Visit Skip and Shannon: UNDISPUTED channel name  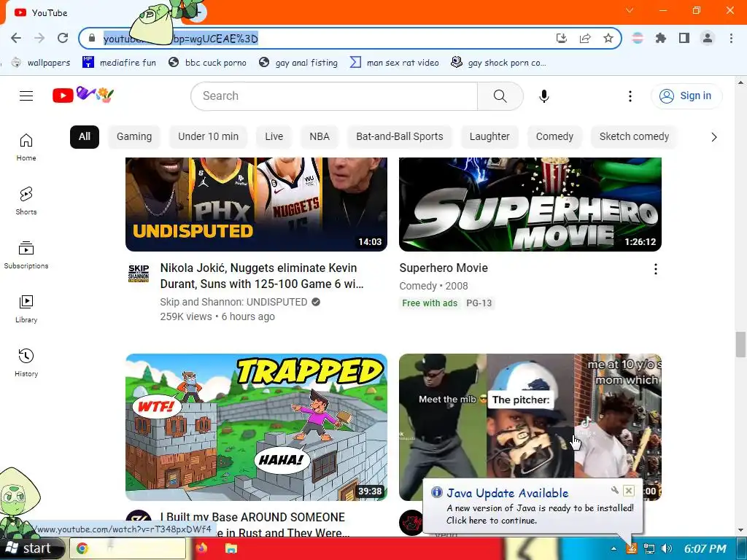[x=233, y=302]
